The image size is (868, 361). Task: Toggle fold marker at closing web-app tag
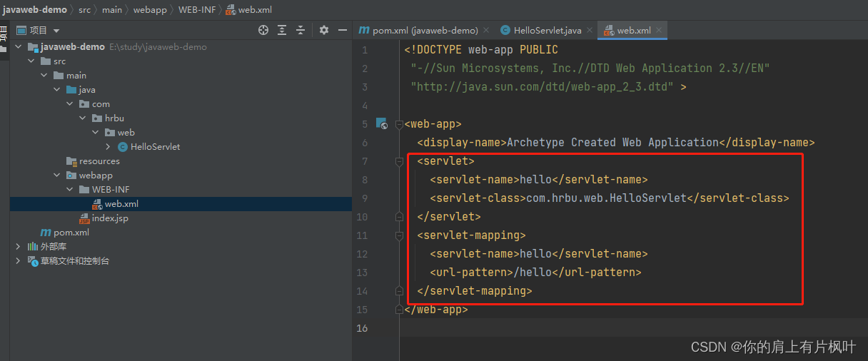[x=399, y=310]
